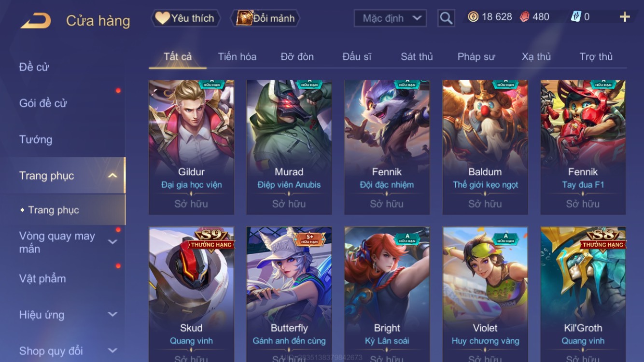This screenshot has height=362, width=644.
Task: Tap the blue voucher ticket icon
Action: (x=576, y=17)
